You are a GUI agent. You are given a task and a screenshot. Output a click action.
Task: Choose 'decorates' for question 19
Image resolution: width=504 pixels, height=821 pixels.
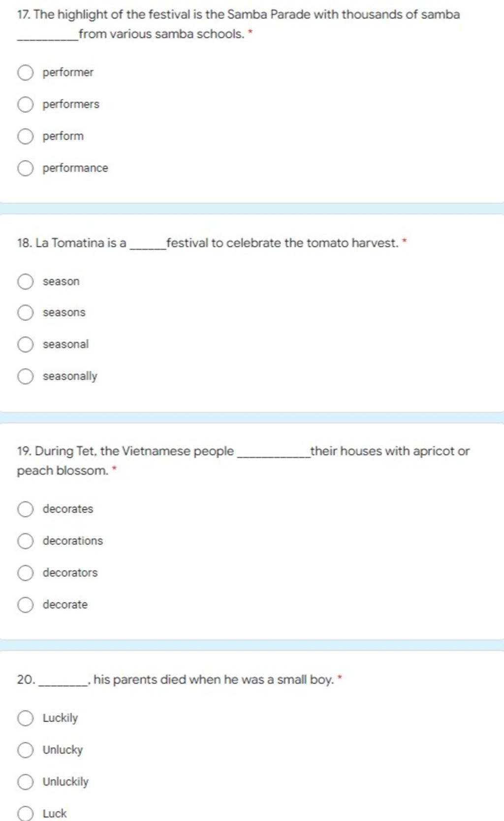click(x=26, y=509)
